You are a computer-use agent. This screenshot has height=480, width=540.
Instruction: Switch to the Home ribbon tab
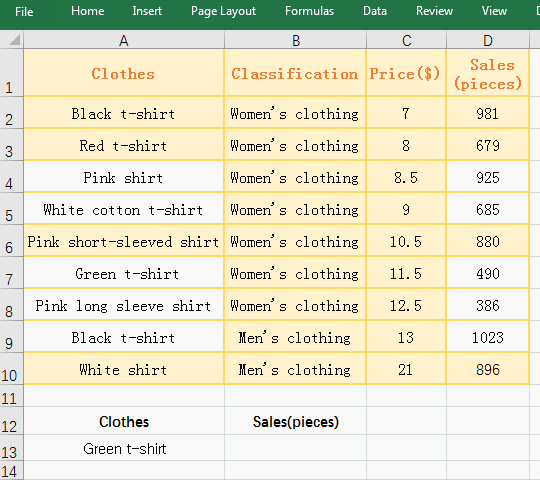coord(87,11)
